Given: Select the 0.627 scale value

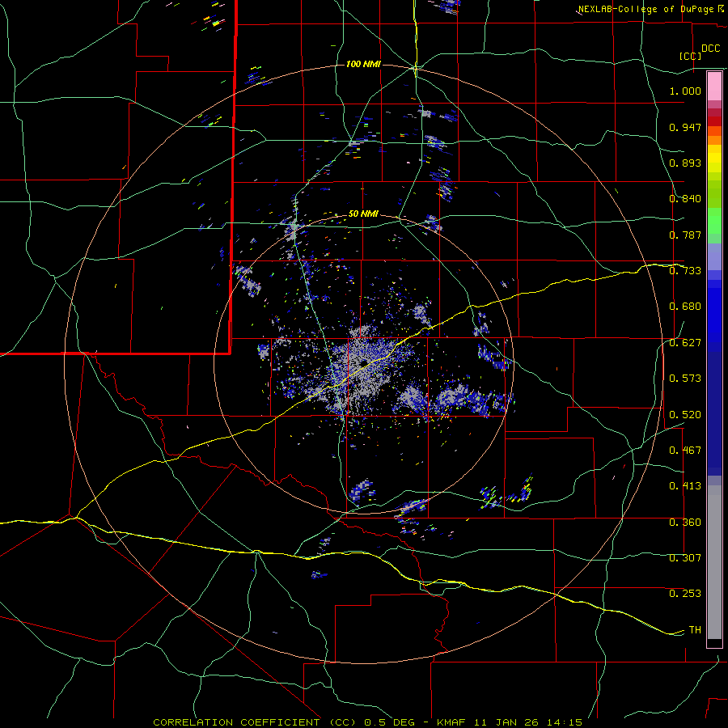Looking at the screenshot, I should [685, 343].
